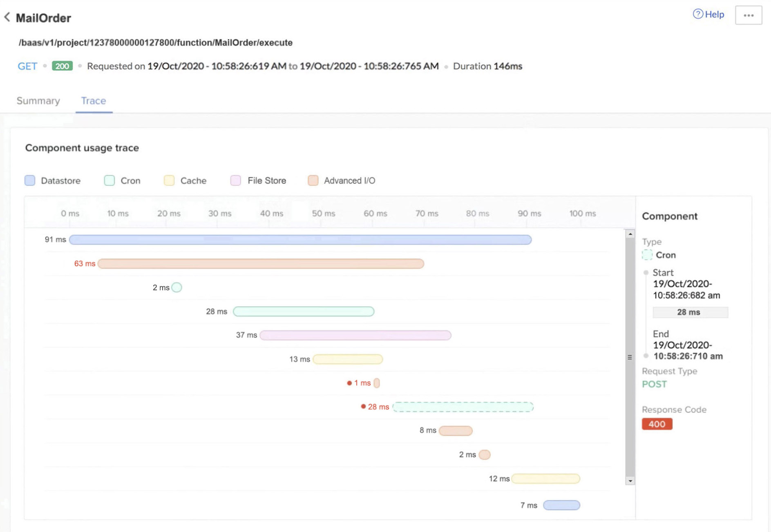Open the three-dot more options menu
This screenshot has width=771, height=532.
(x=748, y=15)
